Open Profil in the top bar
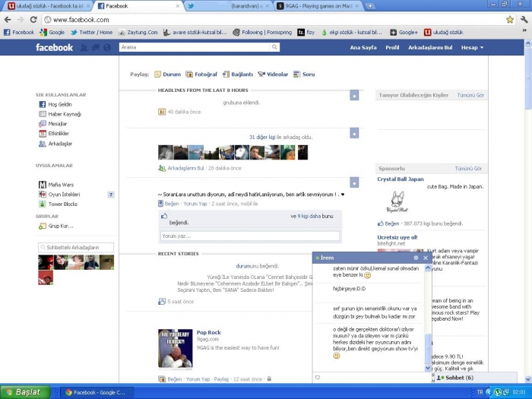Viewport: 532px width, 399px height. tap(392, 47)
